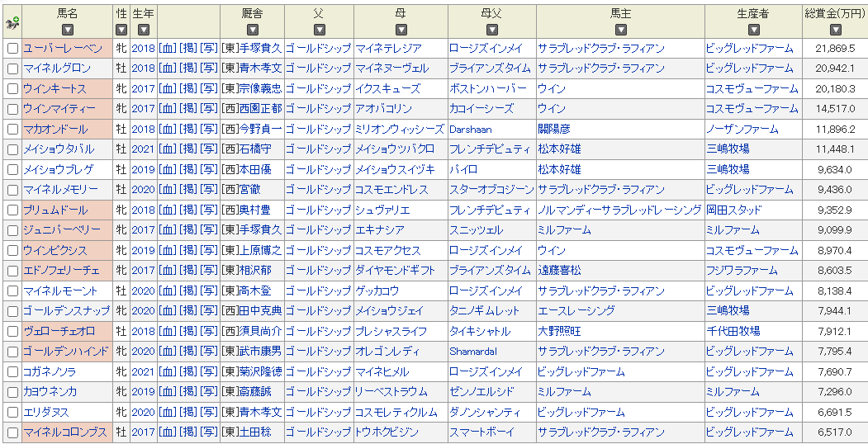The image size is (868, 444).
Task: Open horse page for ウインマイティー
Action: coord(59,109)
